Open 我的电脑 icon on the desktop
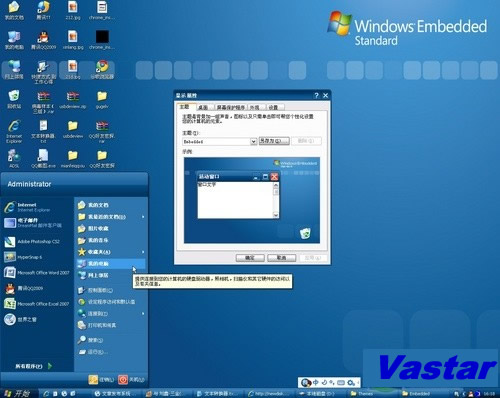 (x=14, y=40)
